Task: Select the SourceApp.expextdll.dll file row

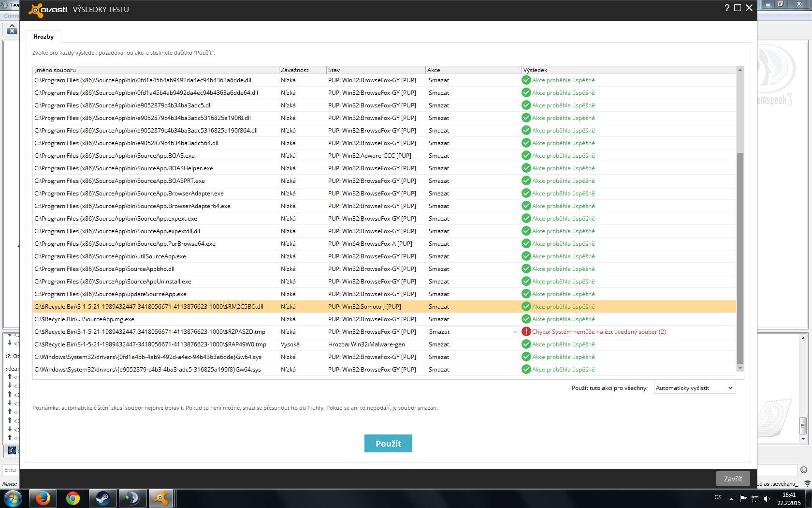Action: [x=384, y=231]
